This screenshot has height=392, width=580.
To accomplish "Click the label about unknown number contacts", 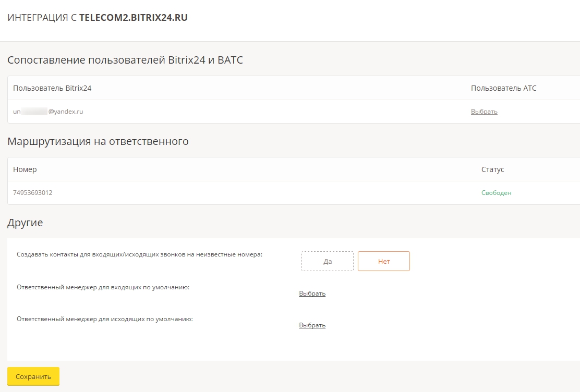I will [x=138, y=253].
